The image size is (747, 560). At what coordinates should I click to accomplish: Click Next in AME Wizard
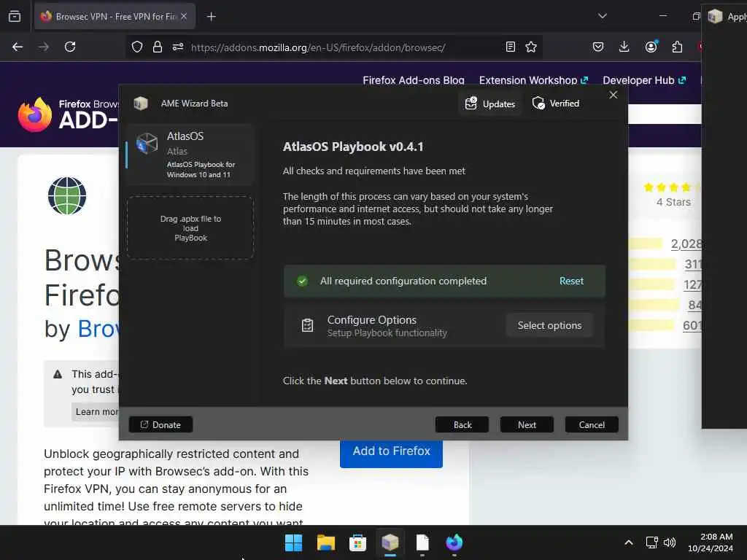tap(527, 424)
